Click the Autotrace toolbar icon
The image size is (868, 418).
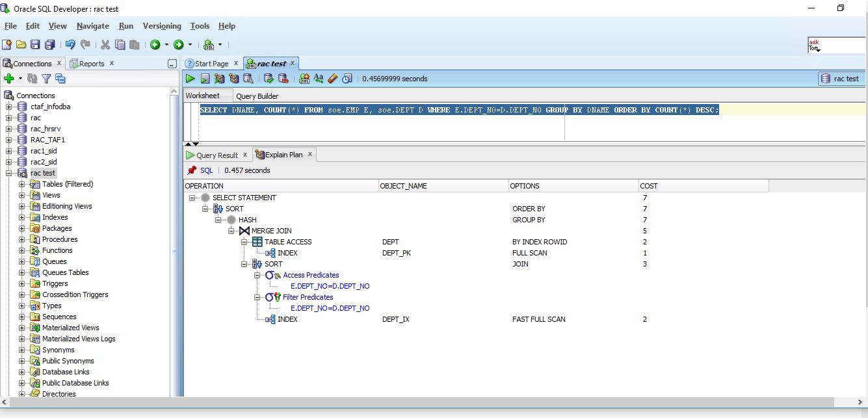tap(233, 79)
